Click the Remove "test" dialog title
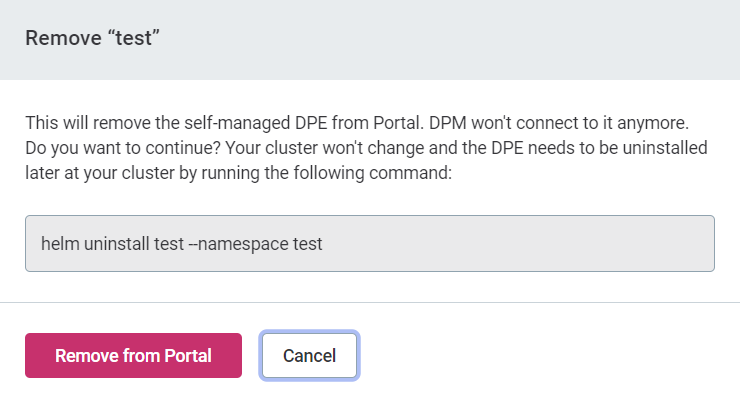Image resolution: width=740 pixels, height=400 pixels. pyautogui.click(x=93, y=39)
